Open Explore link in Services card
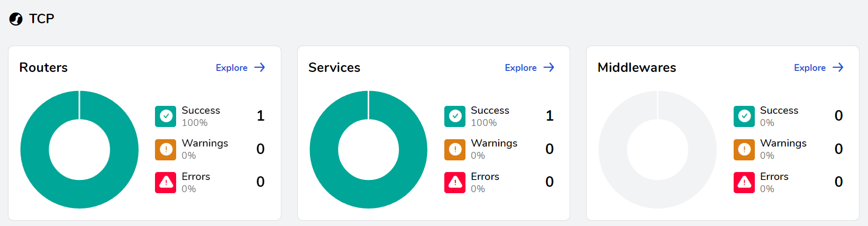 click(521, 68)
